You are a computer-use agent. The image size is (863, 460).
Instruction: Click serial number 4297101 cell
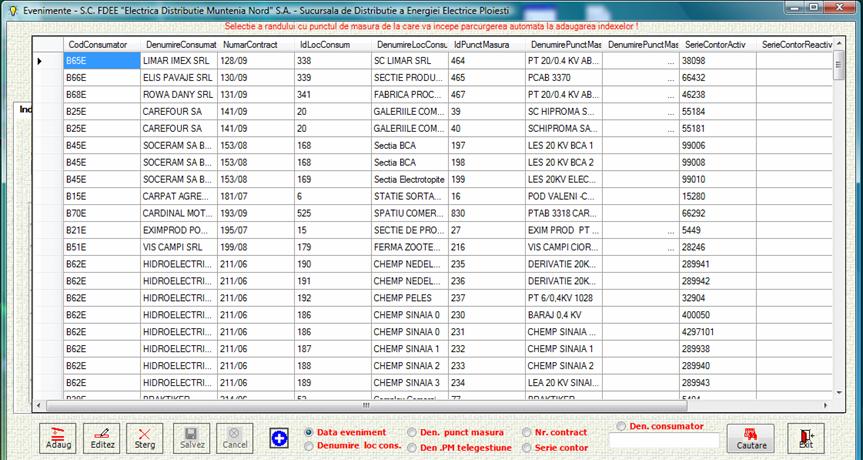pyautogui.click(x=718, y=332)
